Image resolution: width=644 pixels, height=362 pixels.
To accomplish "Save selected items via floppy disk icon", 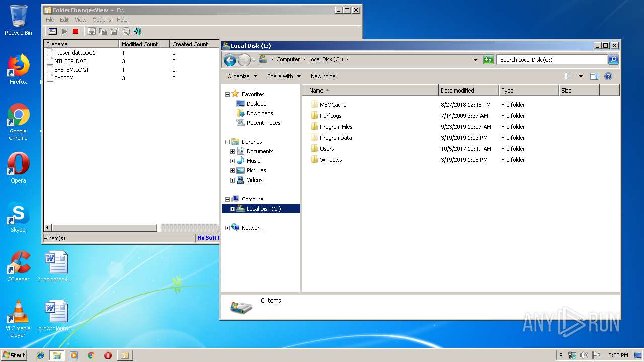I will click(x=91, y=31).
